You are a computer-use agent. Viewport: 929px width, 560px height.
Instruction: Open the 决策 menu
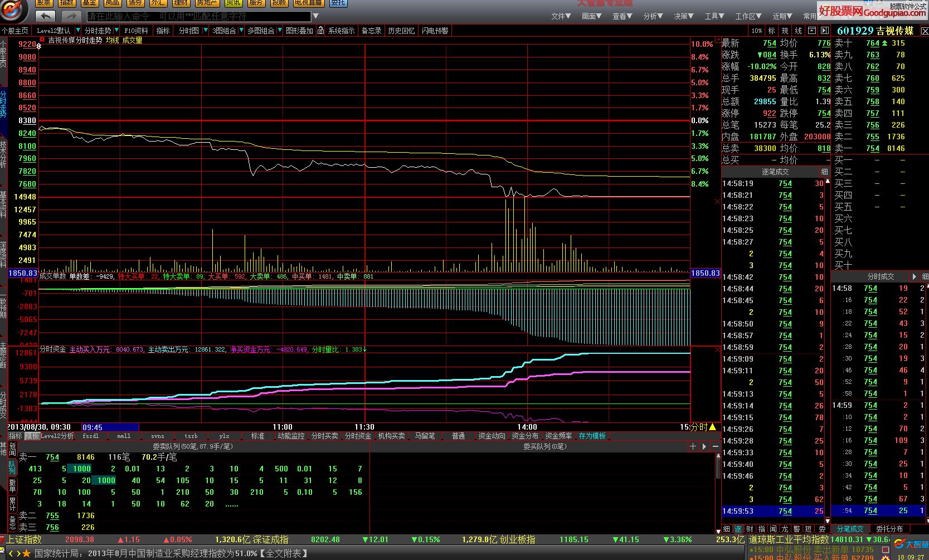pyautogui.click(x=684, y=17)
